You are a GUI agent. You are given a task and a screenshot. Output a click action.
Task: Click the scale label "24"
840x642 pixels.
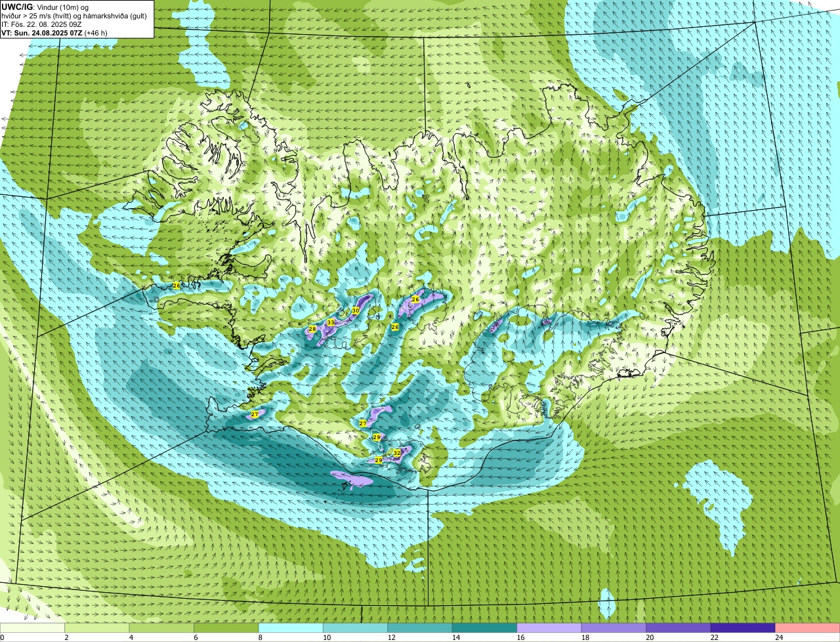[x=778, y=637]
